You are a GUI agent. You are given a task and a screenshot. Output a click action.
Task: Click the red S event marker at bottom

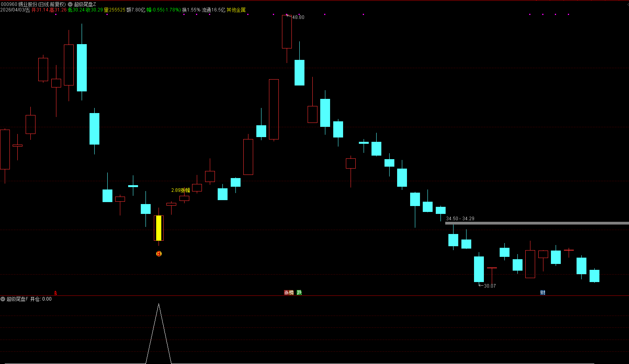(x=56, y=293)
